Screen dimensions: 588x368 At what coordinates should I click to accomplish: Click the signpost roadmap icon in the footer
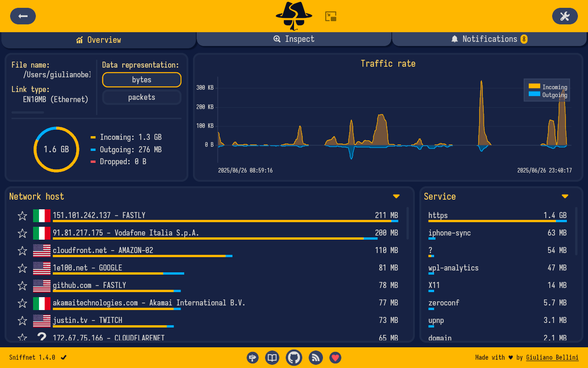pyautogui.click(x=252, y=357)
